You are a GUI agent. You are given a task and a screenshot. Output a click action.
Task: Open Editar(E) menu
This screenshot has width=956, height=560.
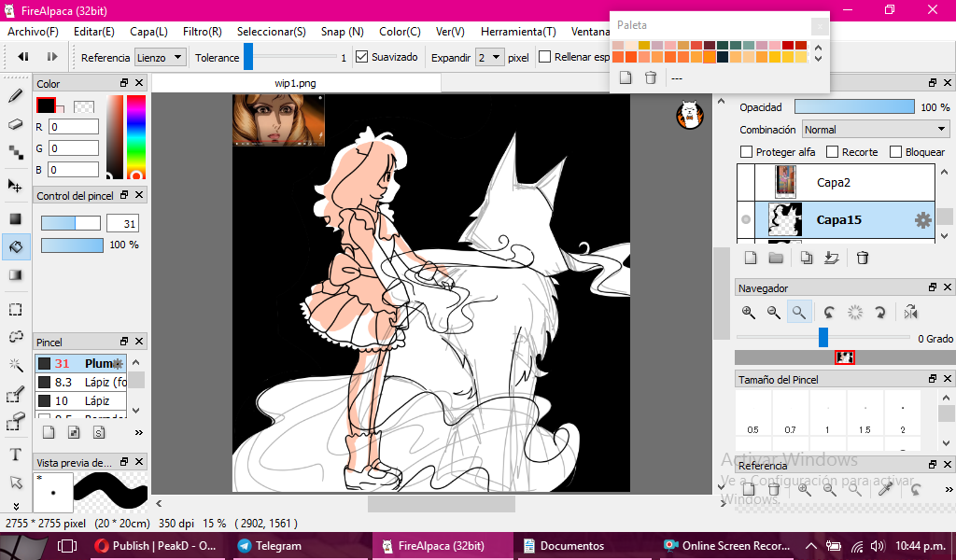(94, 32)
